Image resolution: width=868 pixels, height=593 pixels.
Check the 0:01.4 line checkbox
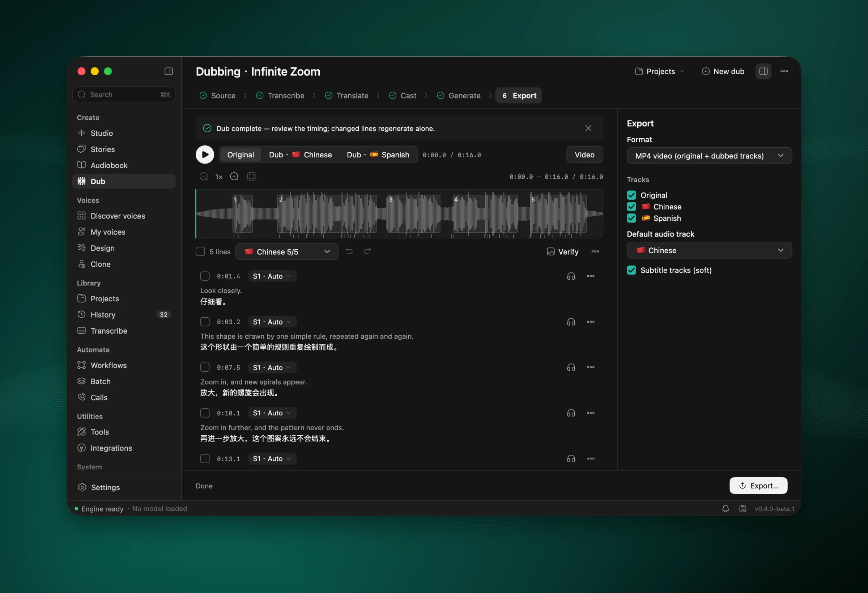[x=205, y=276]
